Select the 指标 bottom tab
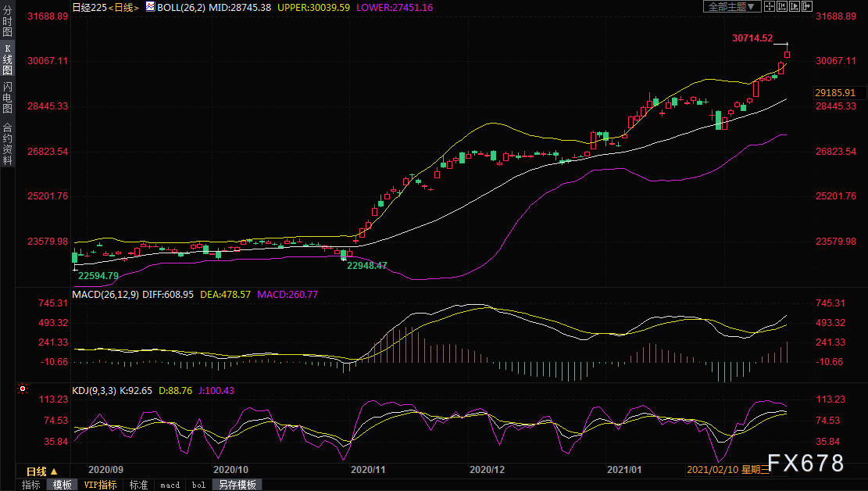The height and width of the screenshot is (491, 868). 31,485
